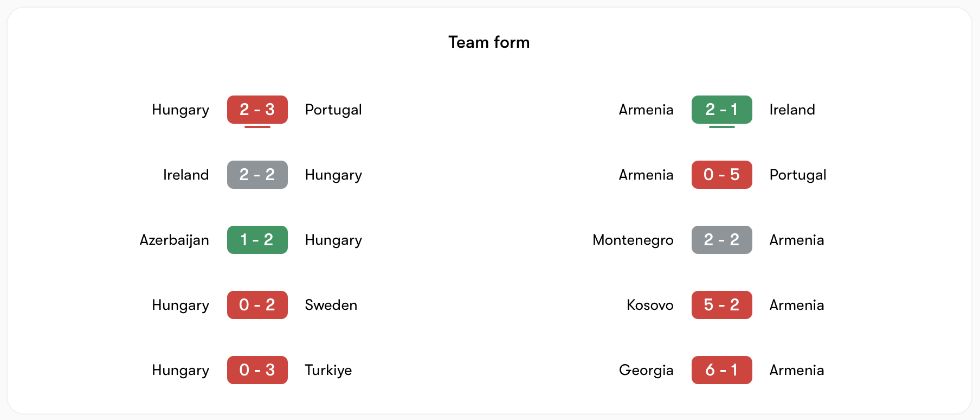Click the grey 2 - 2 Ireland vs Hungary score
This screenshot has width=980, height=420.
(257, 175)
